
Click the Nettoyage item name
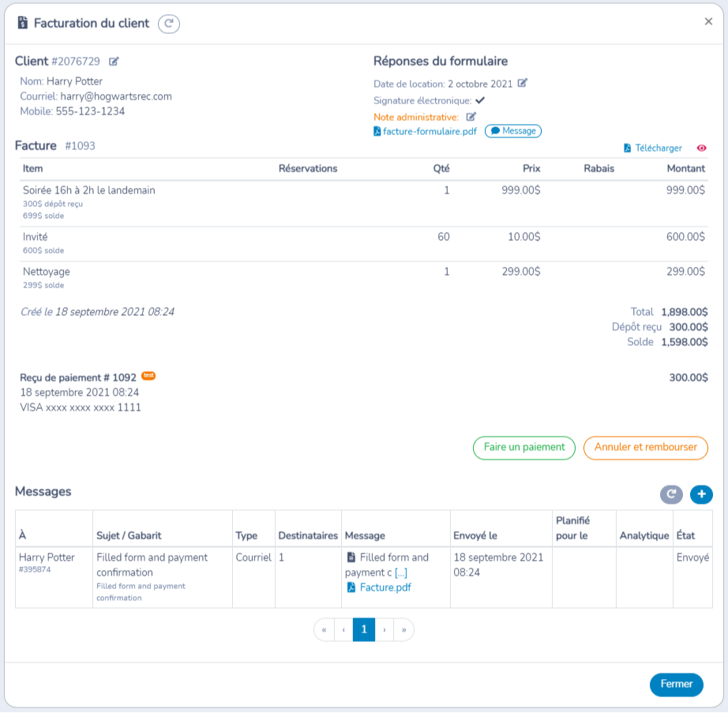click(47, 272)
